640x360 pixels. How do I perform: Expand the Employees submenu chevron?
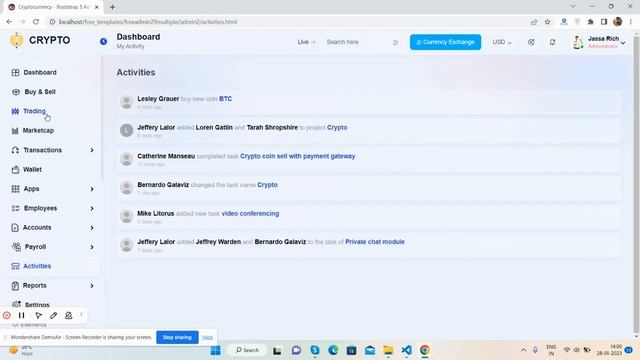(92, 208)
